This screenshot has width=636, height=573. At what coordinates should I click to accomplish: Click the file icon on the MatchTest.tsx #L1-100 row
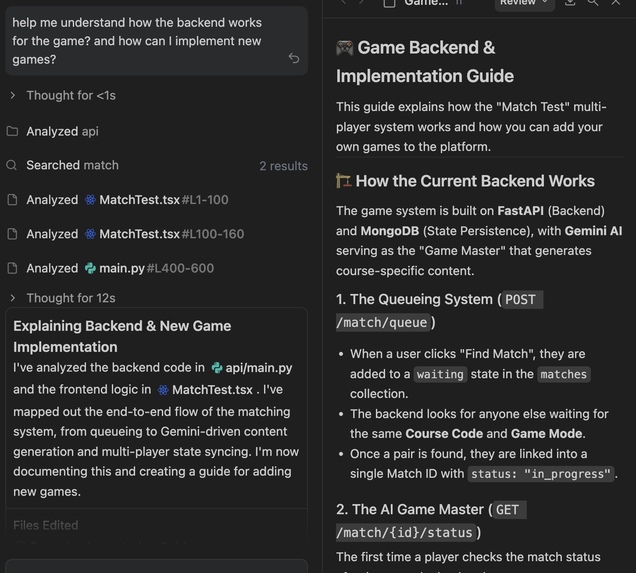[x=13, y=200]
